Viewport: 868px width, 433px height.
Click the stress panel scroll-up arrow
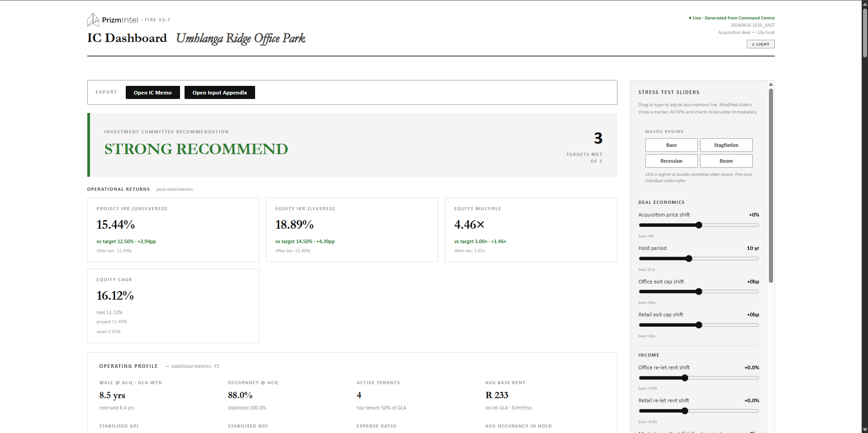[771, 85]
